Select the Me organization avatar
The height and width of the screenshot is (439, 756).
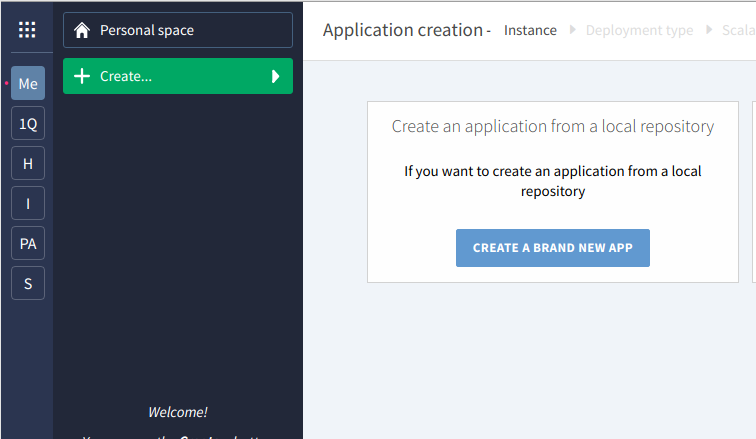click(x=28, y=83)
